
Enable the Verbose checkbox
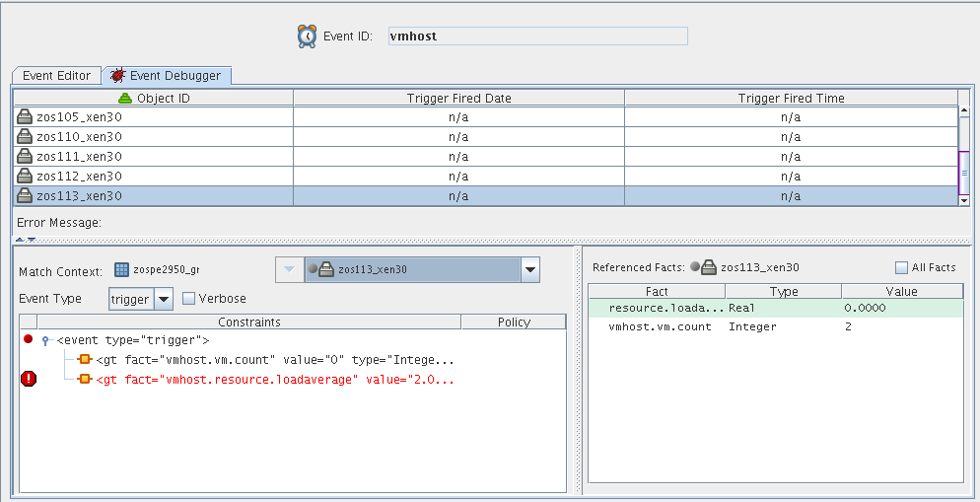(x=189, y=299)
